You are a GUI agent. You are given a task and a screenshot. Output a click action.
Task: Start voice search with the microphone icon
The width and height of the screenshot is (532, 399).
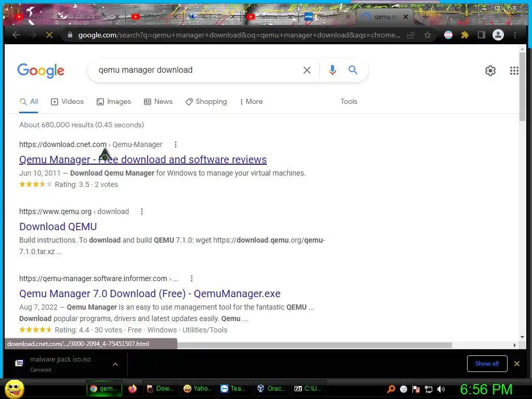(332, 70)
